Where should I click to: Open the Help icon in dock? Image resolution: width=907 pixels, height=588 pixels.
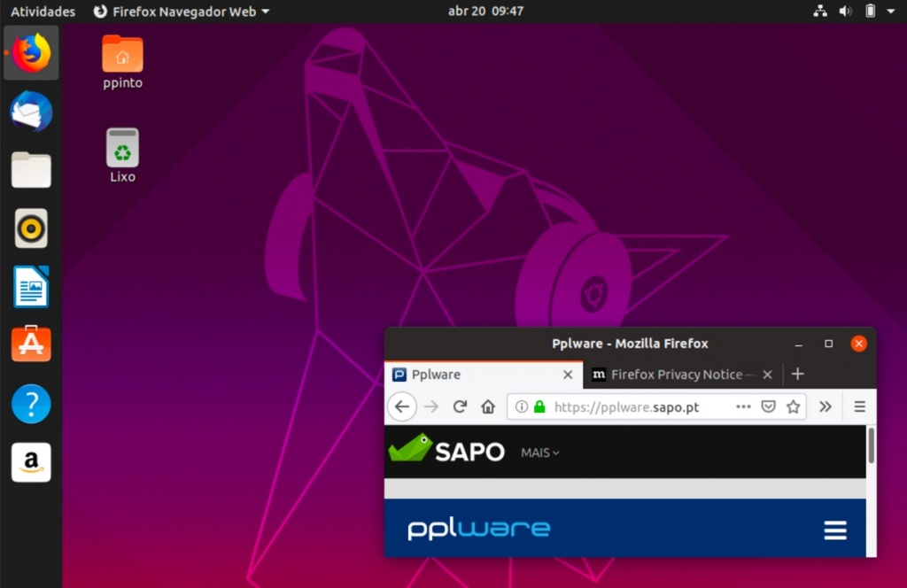31,404
